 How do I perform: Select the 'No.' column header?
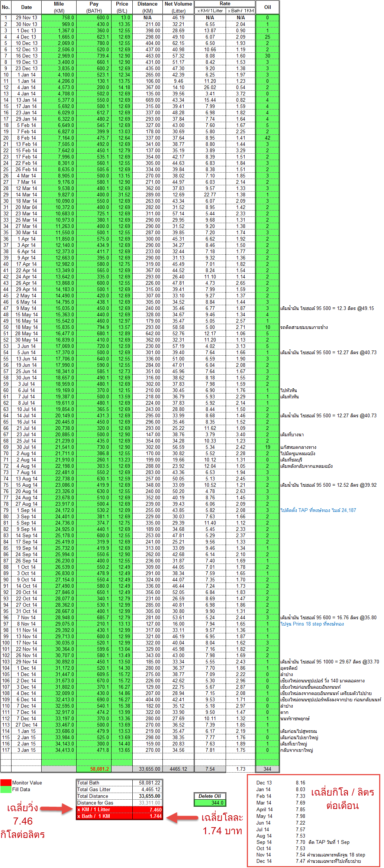point(6,7)
